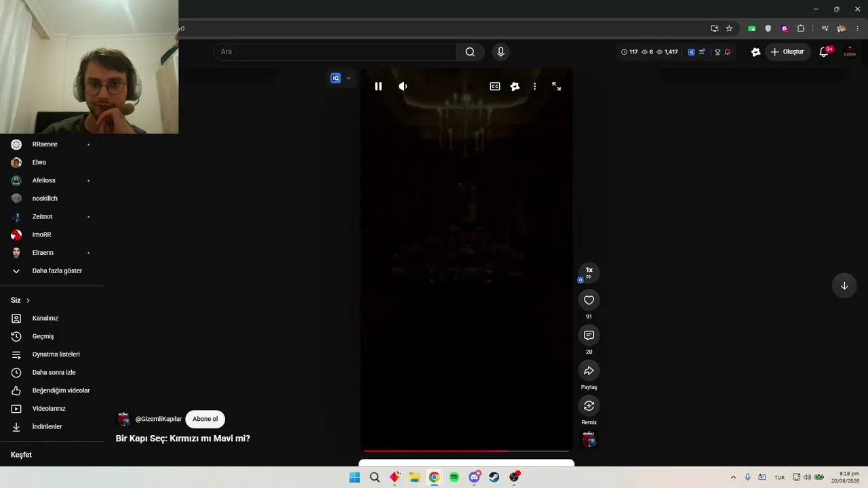Open the Chrome extensions puzzle icon

click(801, 28)
